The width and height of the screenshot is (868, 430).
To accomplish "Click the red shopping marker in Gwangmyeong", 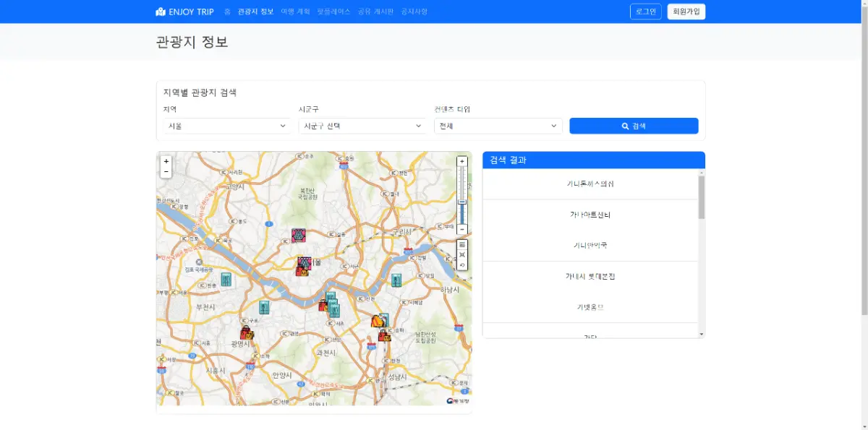I will tap(247, 333).
